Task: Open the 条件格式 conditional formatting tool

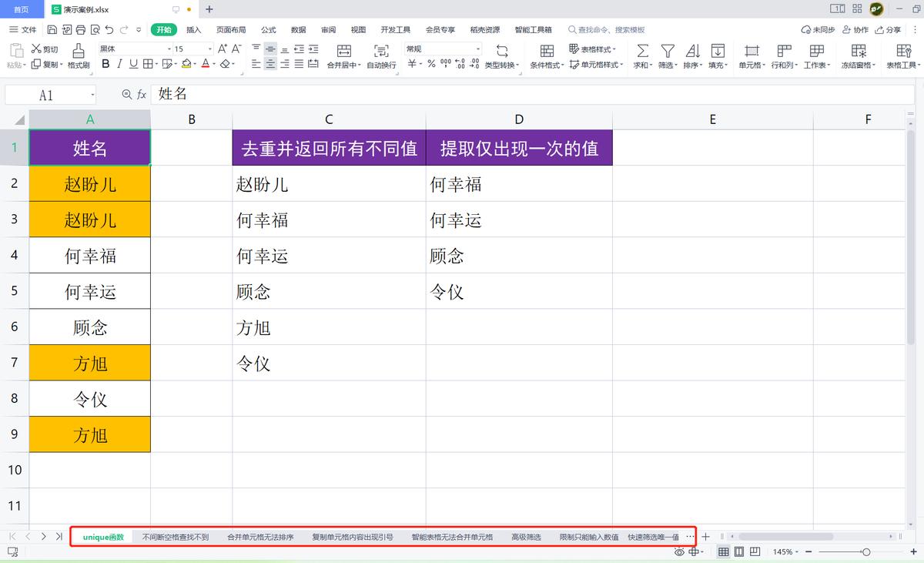Action: coord(545,56)
